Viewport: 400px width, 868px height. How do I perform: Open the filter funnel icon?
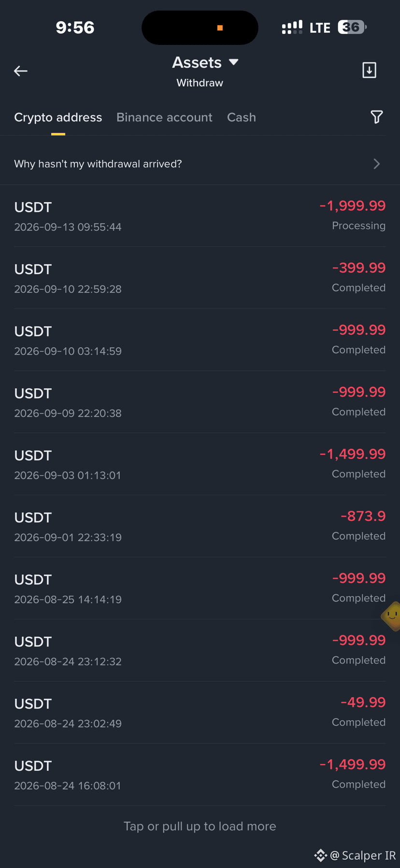(x=377, y=117)
